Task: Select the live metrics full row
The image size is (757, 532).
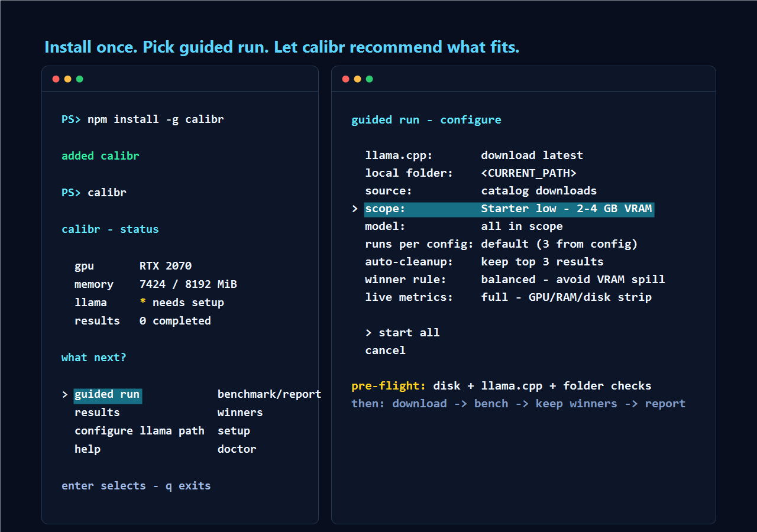Action: (x=509, y=297)
